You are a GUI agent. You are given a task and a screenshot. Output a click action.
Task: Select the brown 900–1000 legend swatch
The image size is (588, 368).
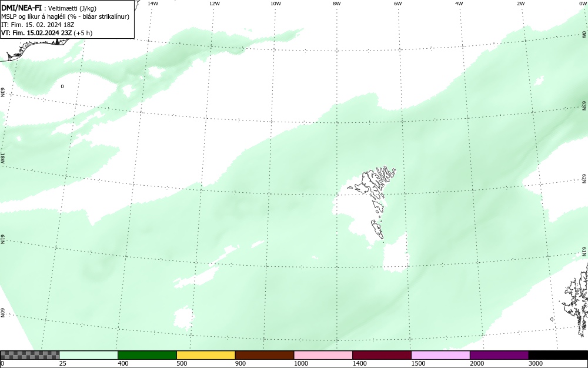pyautogui.click(x=265, y=355)
